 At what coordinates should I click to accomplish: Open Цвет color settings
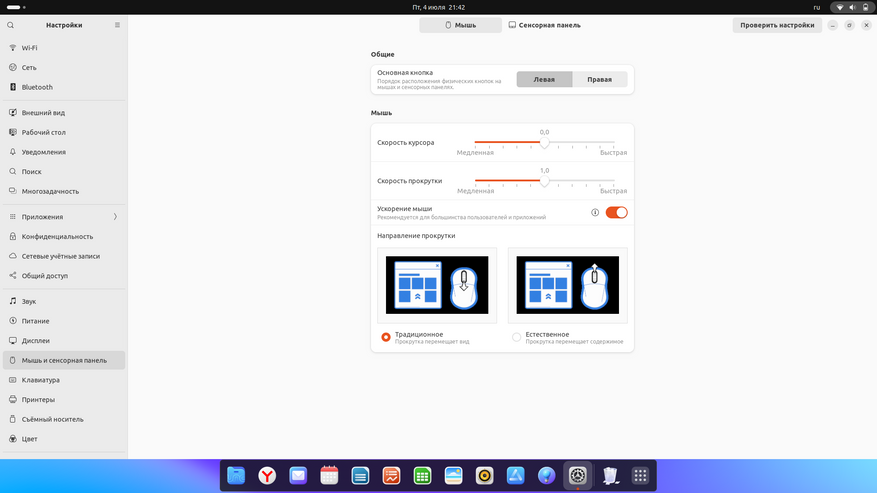[x=64, y=439]
